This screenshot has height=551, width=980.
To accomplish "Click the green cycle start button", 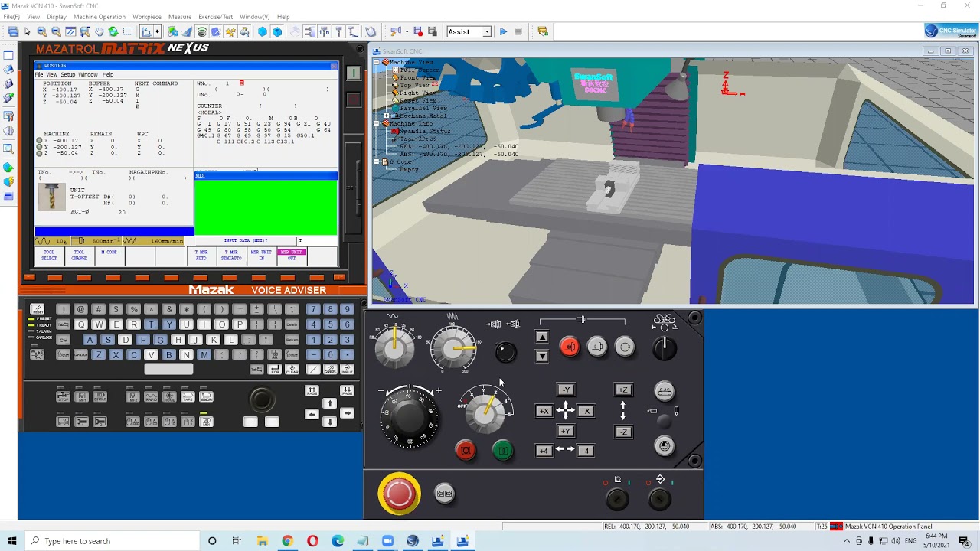I will pos(503,450).
